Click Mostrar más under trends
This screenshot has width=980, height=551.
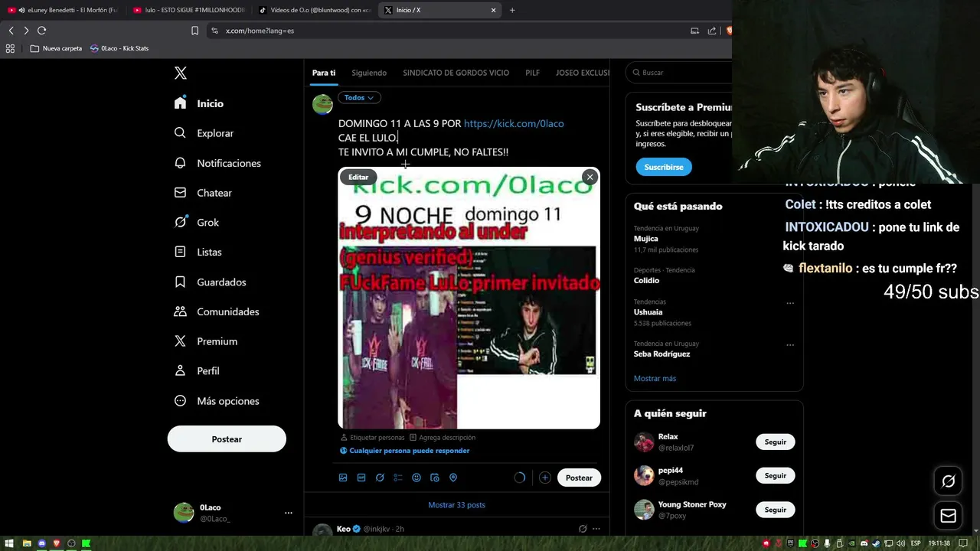click(x=655, y=378)
